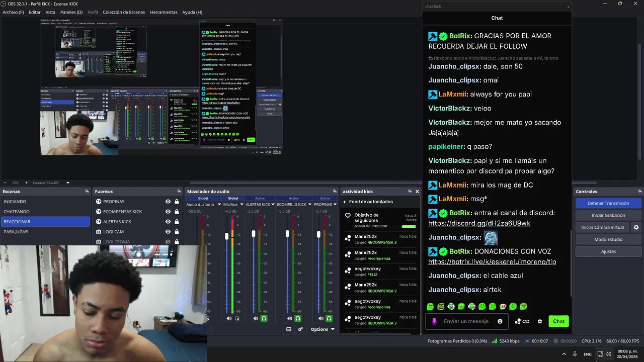Hide the ALERTAS KICK source eye

(x=168, y=222)
